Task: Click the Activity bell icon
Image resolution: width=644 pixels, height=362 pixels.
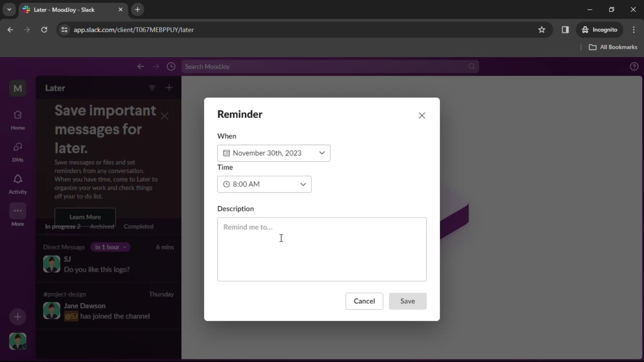Action: (17, 179)
